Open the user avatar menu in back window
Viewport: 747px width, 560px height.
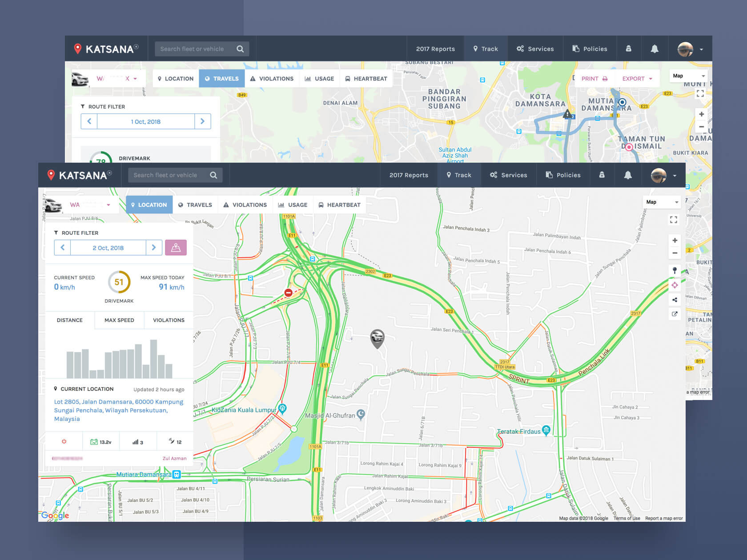[x=691, y=49]
